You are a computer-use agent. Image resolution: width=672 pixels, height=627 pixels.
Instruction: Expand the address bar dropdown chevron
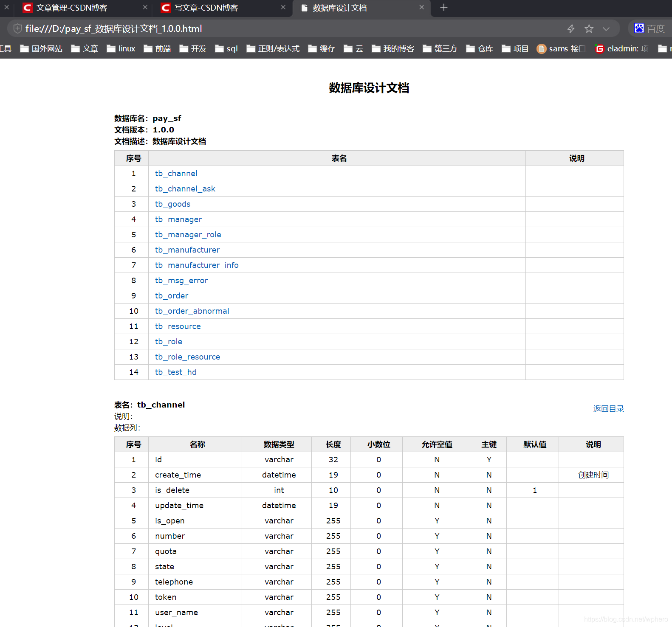(x=606, y=28)
